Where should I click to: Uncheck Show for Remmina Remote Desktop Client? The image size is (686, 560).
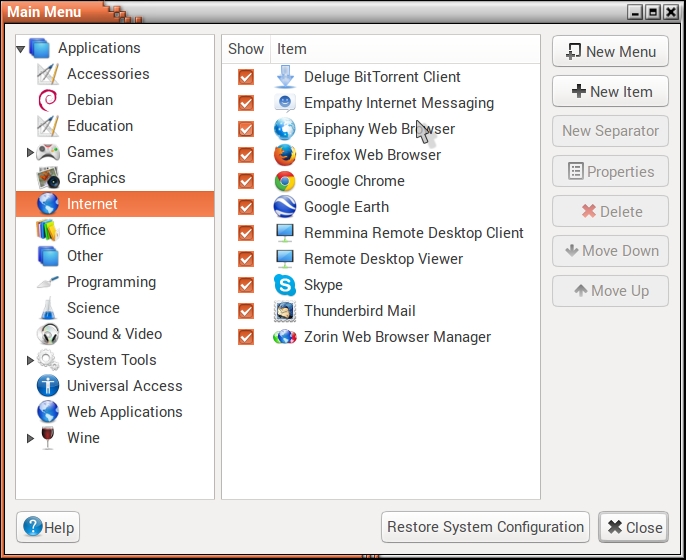click(x=246, y=233)
